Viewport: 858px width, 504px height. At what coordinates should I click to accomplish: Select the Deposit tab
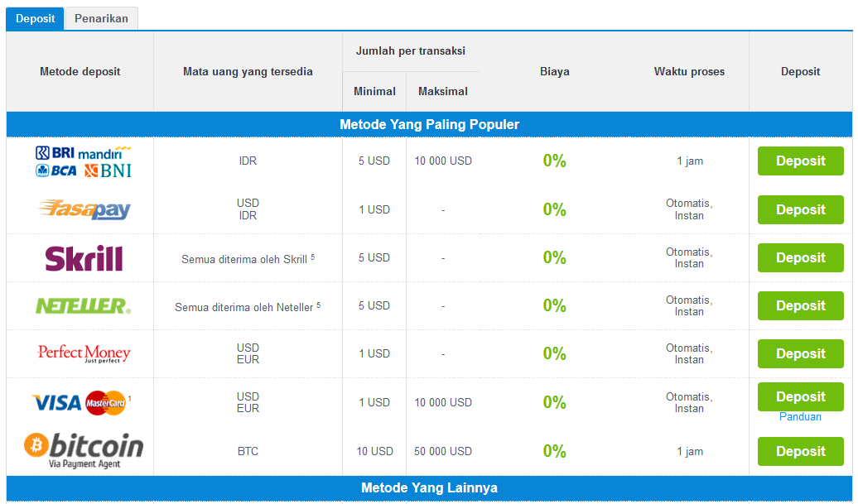(x=35, y=18)
